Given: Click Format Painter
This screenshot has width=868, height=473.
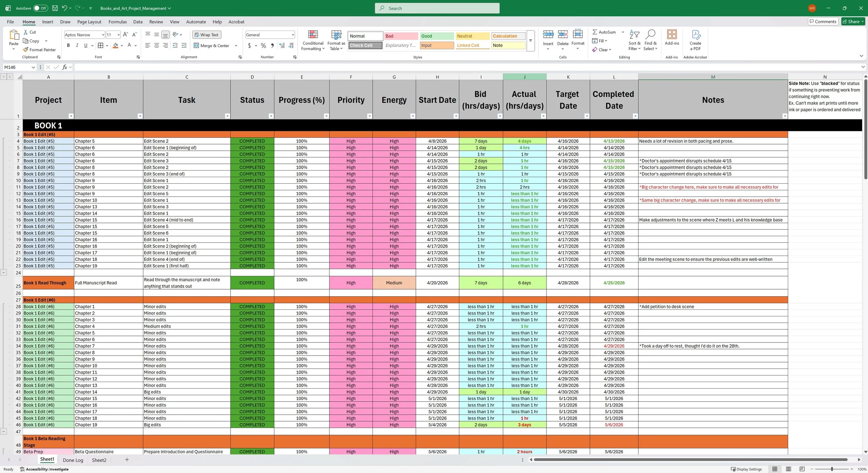Looking at the screenshot, I should tap(39, 50).
